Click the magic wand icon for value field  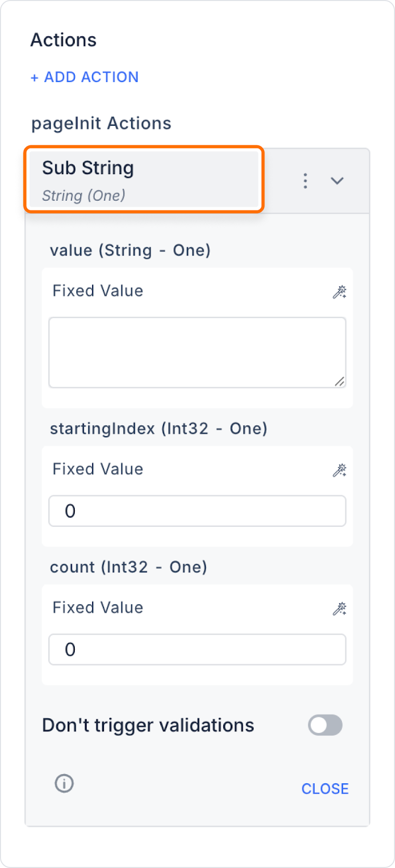click(x=339, y=292)
